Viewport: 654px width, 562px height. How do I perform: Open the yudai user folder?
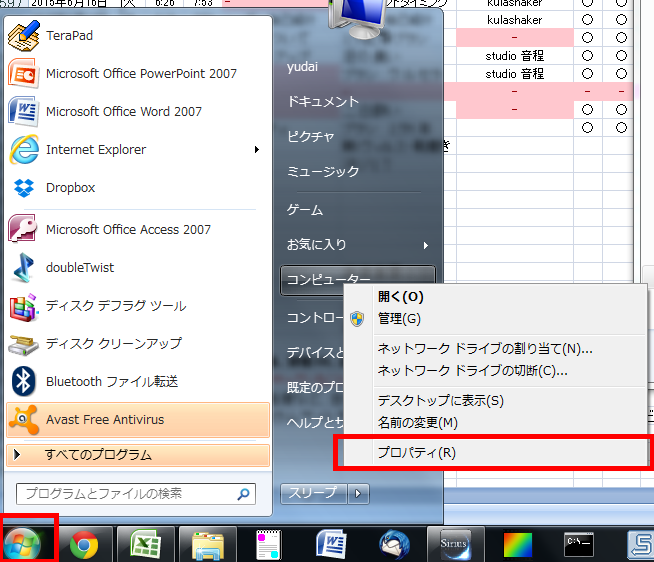[x=302, y=67]
